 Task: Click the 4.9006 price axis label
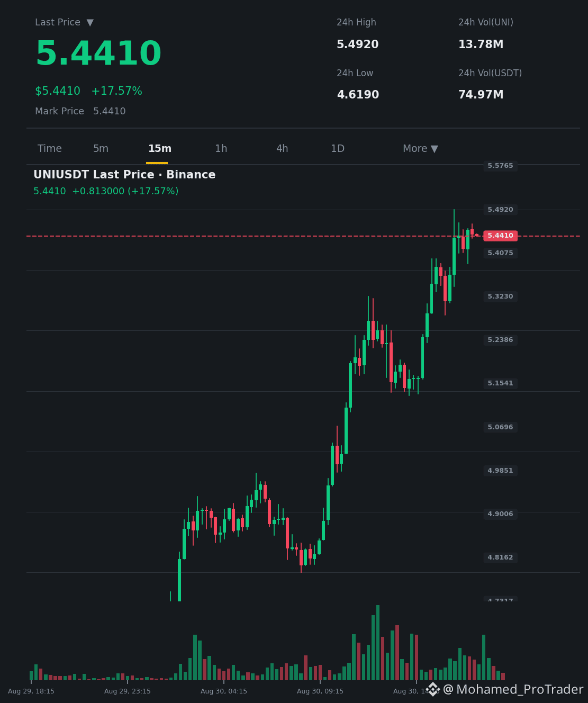click(x=500, y=514)
